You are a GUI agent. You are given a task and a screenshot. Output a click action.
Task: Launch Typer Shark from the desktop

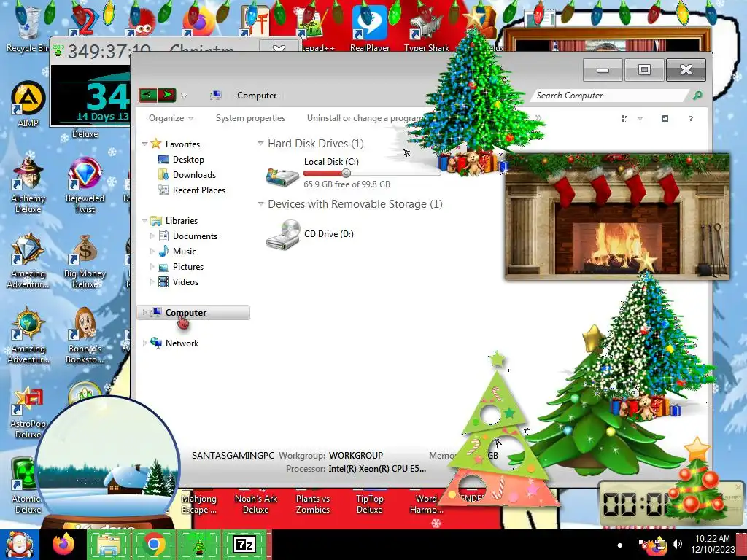[427, 28]
